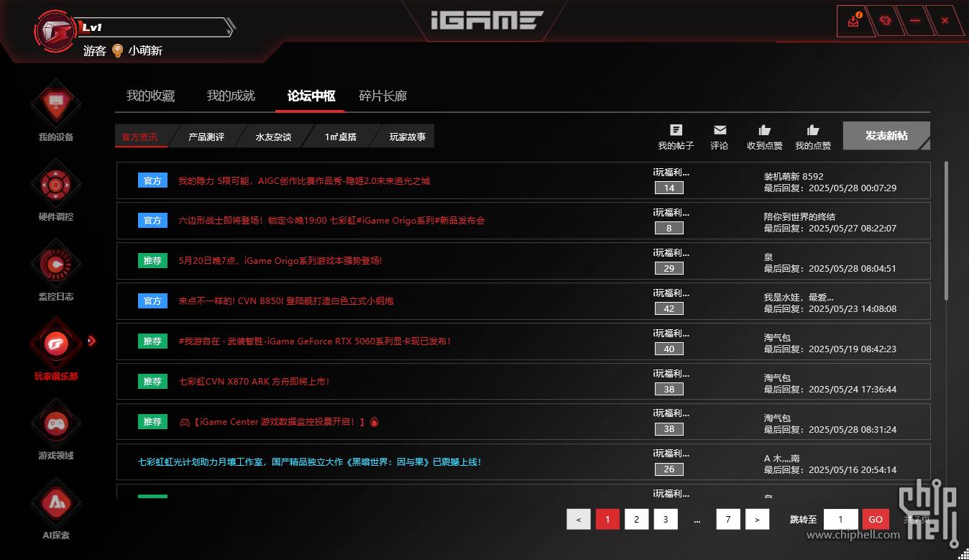Click last replier 陪你到世界的终结

pos(799,216)
